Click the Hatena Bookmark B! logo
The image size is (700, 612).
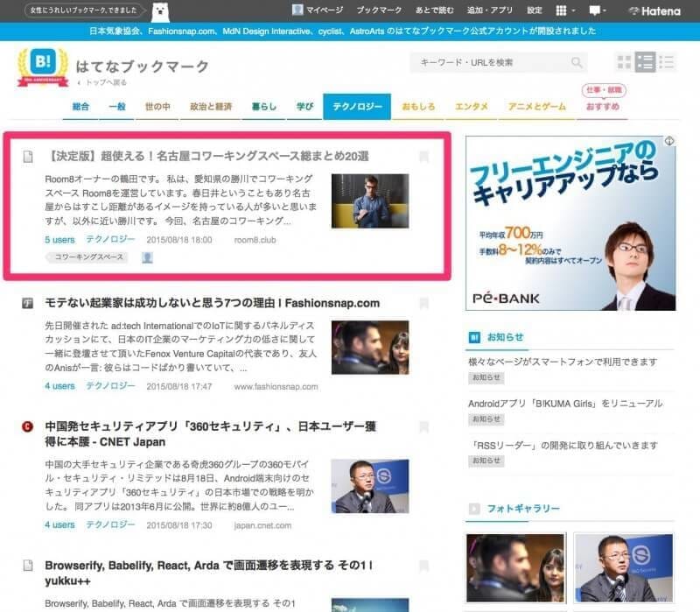click(x=43, y=64)
